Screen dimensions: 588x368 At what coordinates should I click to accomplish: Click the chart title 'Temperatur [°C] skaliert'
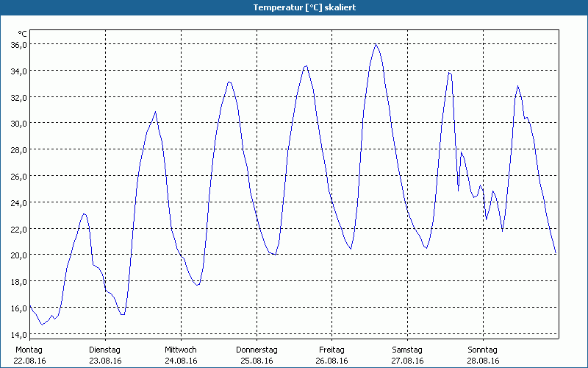click(x=294, y=7)
